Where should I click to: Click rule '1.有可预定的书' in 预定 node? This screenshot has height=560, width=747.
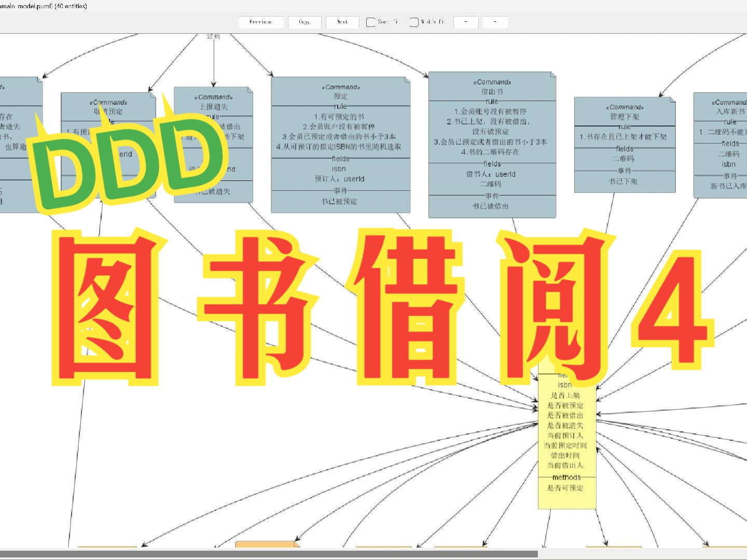tap(339, 117)
